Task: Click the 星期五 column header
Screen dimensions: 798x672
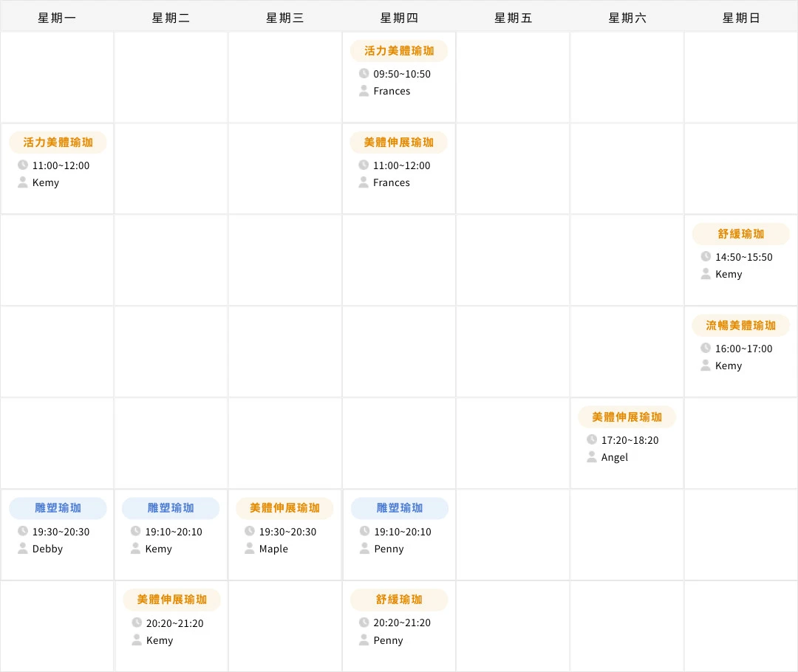Action: 513,18
